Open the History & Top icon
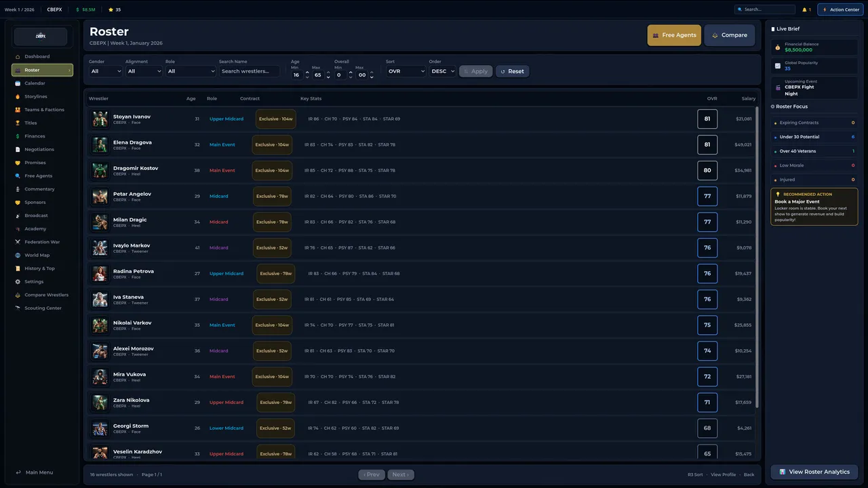This screenshot has height=488, width=868. point(18,268)
